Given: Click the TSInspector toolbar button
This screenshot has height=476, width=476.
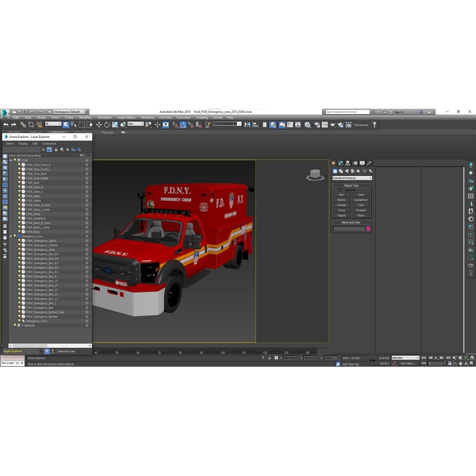Looking at the screenshot, I should tap(361, 125).
